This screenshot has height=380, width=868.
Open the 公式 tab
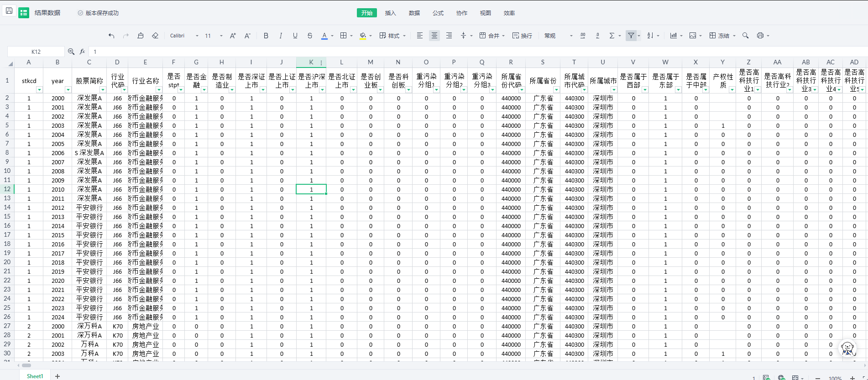(x=438, y=13)
